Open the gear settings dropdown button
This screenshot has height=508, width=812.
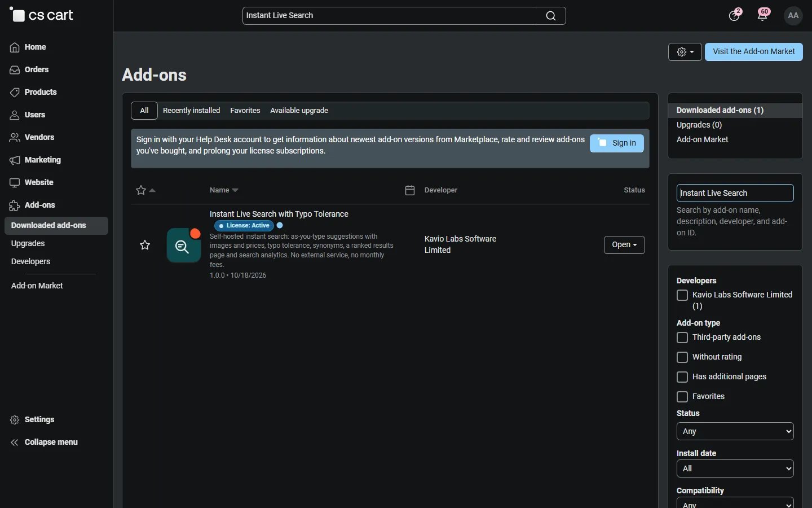pyautogui.click(x=685, y=52)
